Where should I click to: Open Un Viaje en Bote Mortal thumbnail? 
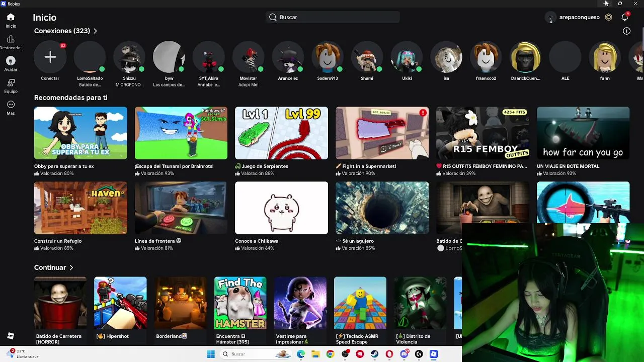[583, 133]
